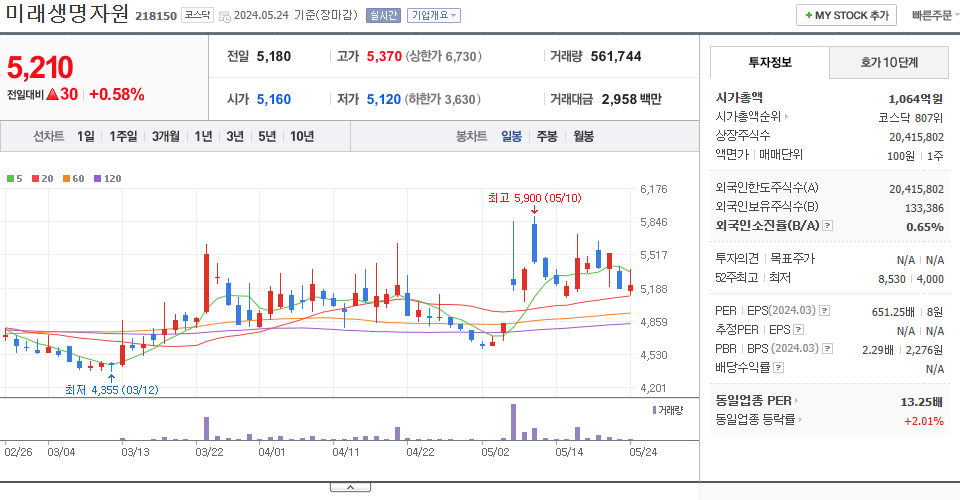Click the 외국인보유주식수 value 133,386
Image resolution: width=960 pixels, height=500 pixels.
(x=924, y=208)
